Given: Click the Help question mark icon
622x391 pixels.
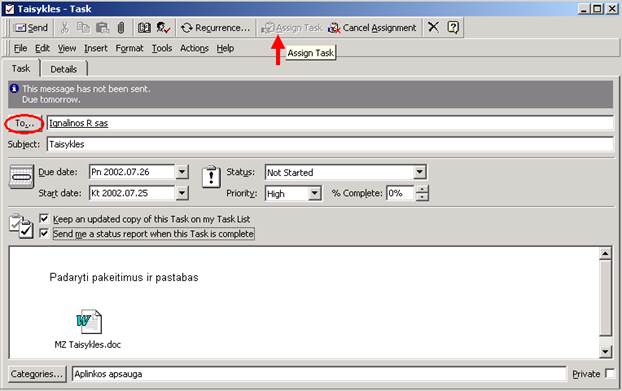Looking at the screenshot, I should pyautogui.click(x=453, y=27).
